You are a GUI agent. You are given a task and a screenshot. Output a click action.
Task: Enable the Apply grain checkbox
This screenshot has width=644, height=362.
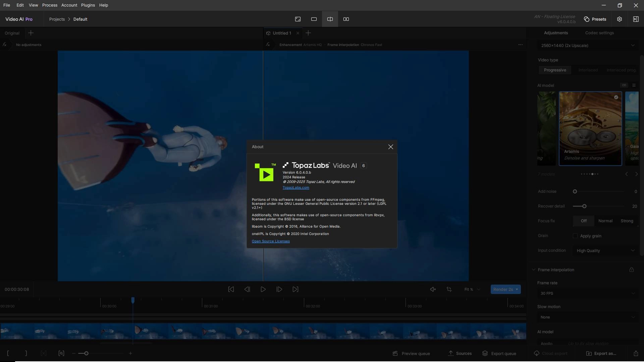click(x=575, y=236)
